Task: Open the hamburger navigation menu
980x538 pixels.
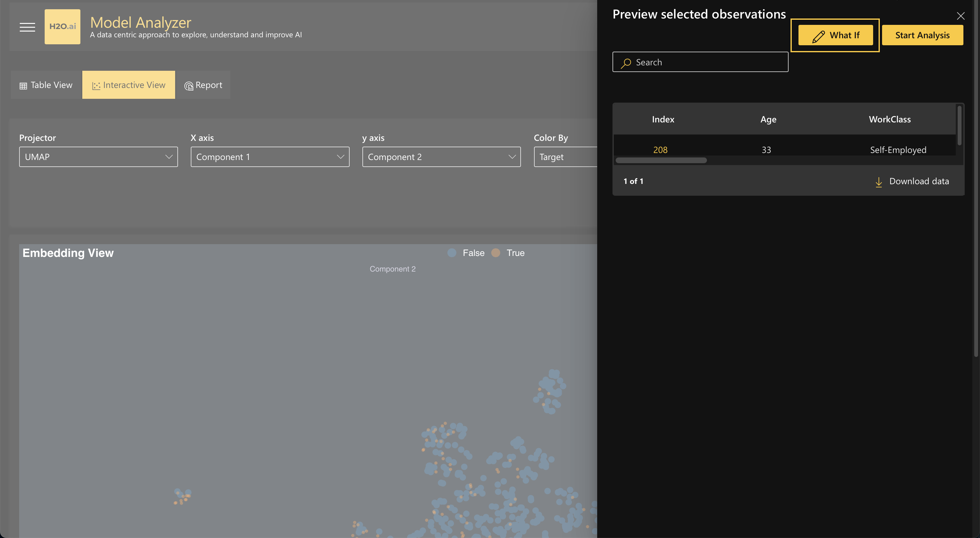Action: point(27,27)
